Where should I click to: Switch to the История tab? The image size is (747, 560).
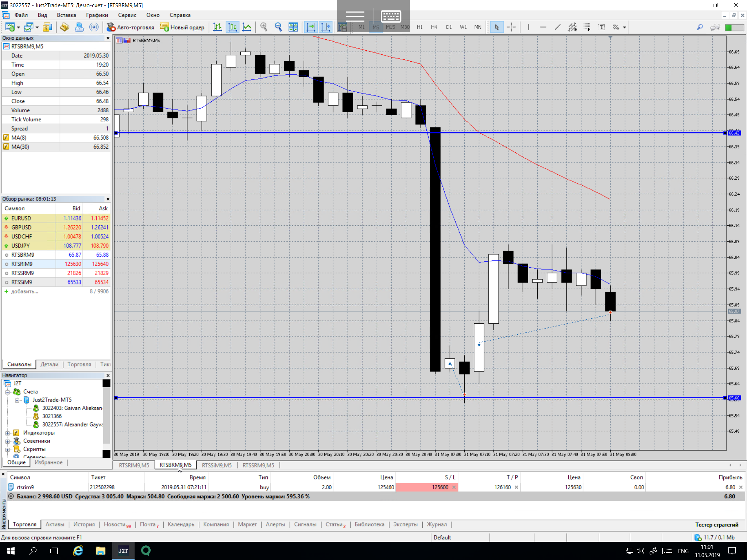(84, 524)
